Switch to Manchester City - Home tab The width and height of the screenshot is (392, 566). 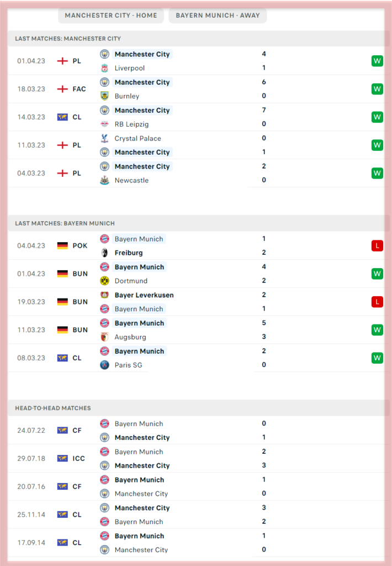[111, 15]
